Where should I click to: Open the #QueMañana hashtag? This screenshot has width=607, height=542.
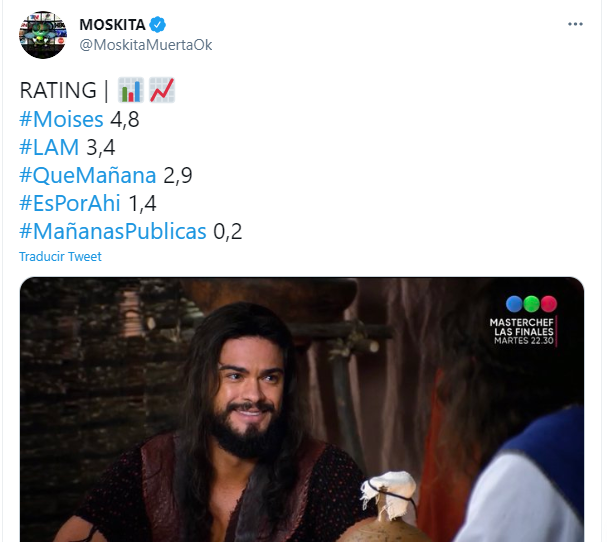click(x=88, y=175)
